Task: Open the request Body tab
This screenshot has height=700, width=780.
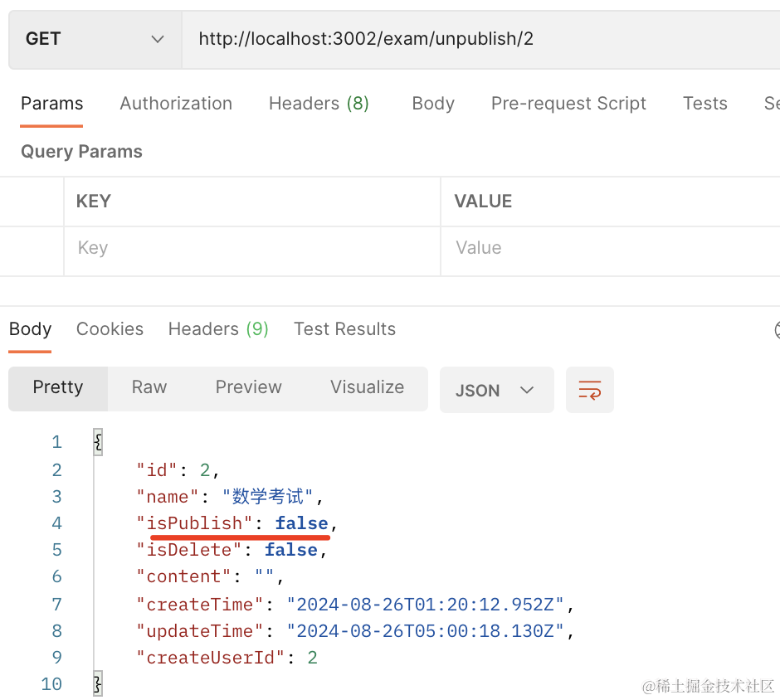Action: point(432,104)
